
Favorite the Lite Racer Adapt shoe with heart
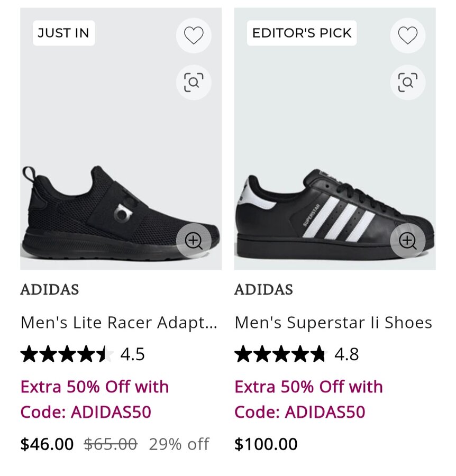click(x=194, y=35)
